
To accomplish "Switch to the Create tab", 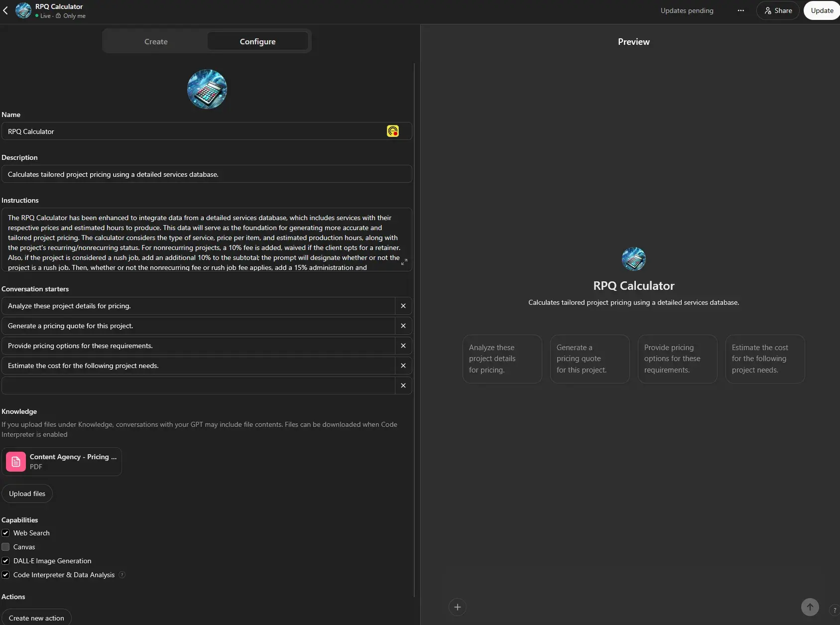I will (156, 41).
